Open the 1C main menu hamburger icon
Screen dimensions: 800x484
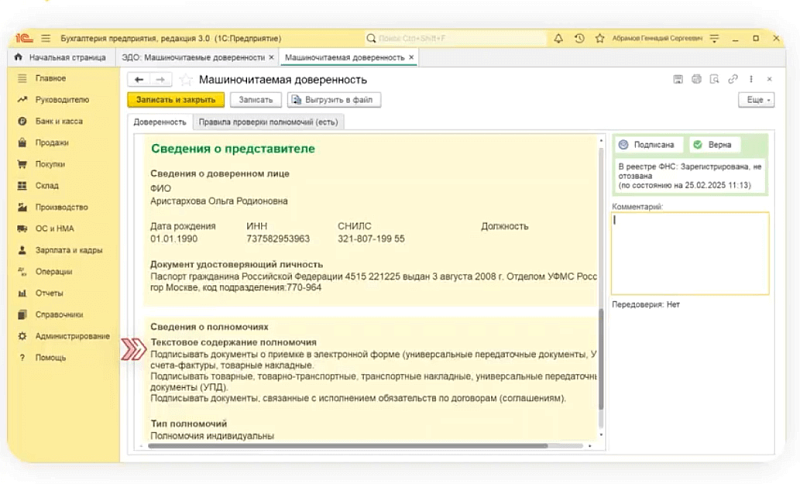click(x=46, y=38)
